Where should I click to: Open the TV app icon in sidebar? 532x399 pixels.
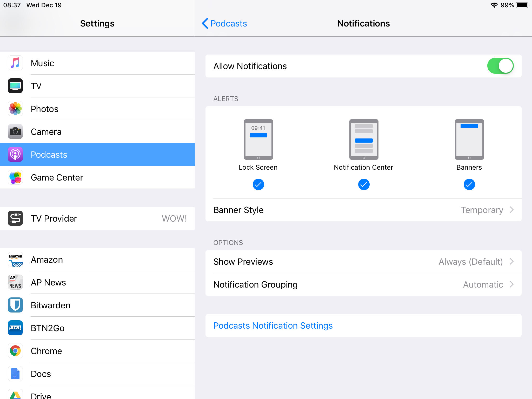15,86
